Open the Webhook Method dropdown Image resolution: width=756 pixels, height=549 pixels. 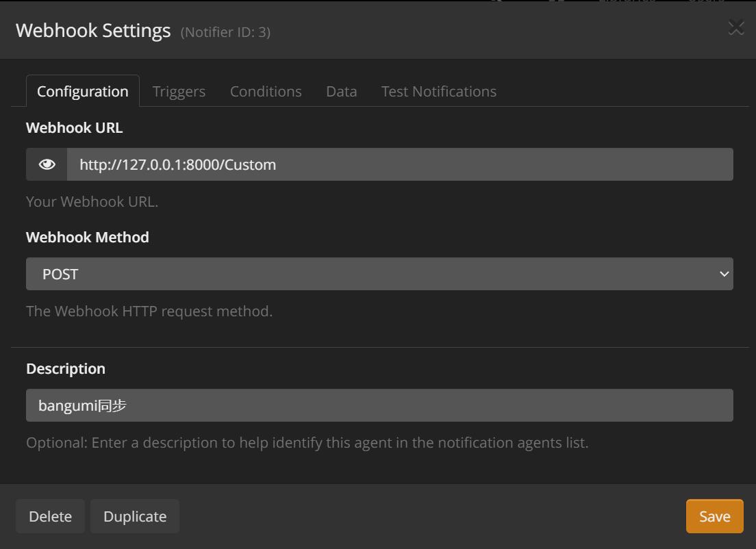click(x=379, y=274)
